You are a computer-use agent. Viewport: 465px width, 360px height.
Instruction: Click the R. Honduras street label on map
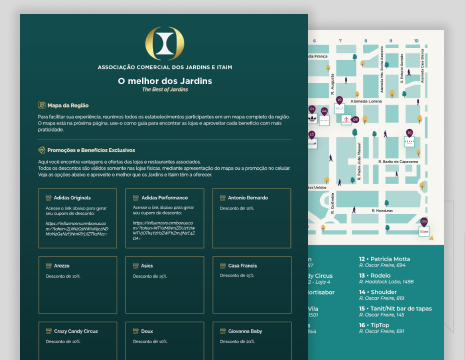pyautogui.click(x=382, y=210)
